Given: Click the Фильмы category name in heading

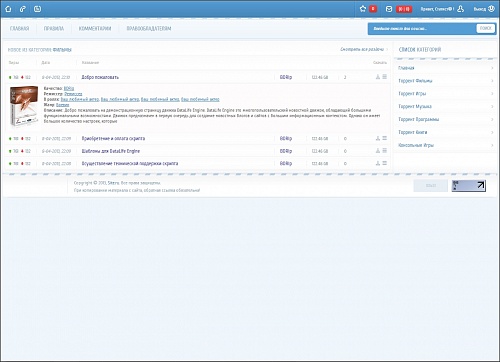Looking at the screenshot, I should click(x=62, y=50).
